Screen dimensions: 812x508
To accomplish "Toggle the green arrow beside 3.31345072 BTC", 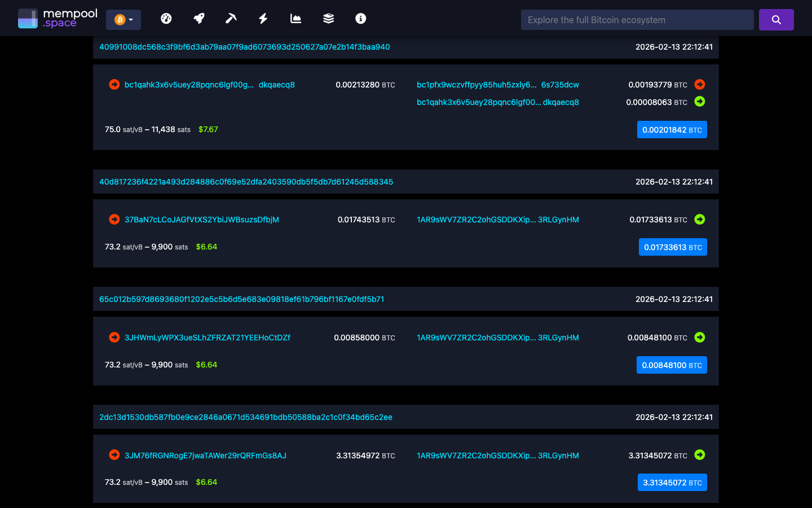I will [x=700, y=455].
